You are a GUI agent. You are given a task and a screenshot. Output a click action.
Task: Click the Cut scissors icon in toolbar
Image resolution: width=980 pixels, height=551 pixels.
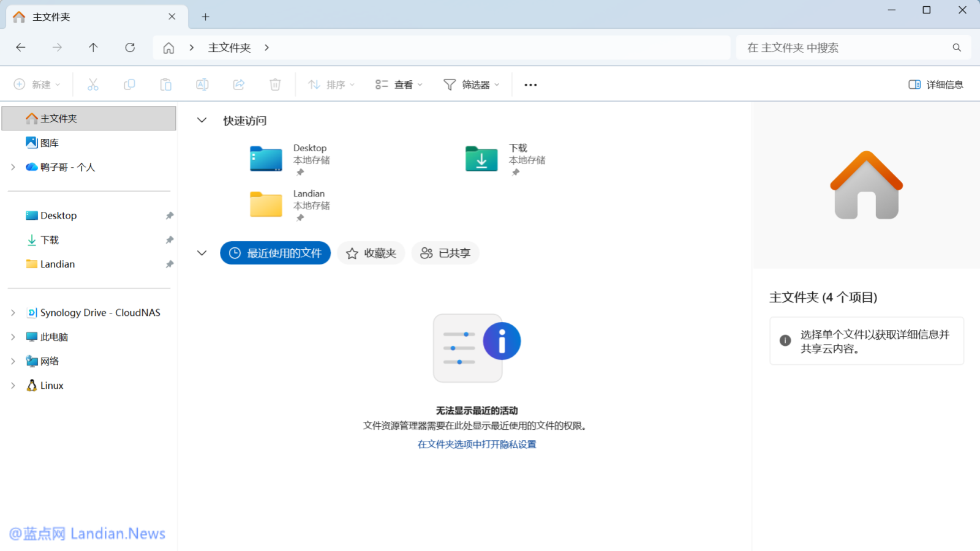(93, 84)
